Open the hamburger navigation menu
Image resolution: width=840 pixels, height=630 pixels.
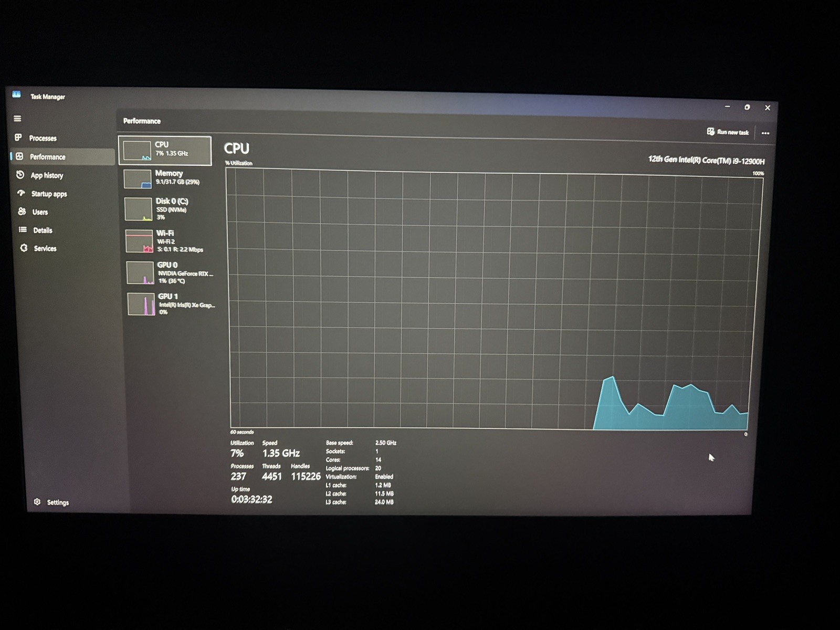coord(17,119)
